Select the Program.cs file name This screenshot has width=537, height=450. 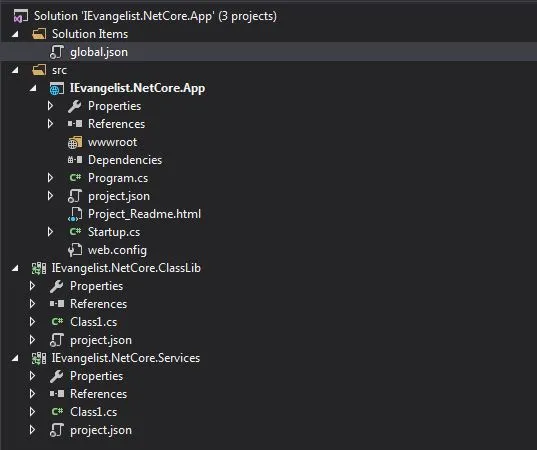pyautogui.click(x=118, y=178)
